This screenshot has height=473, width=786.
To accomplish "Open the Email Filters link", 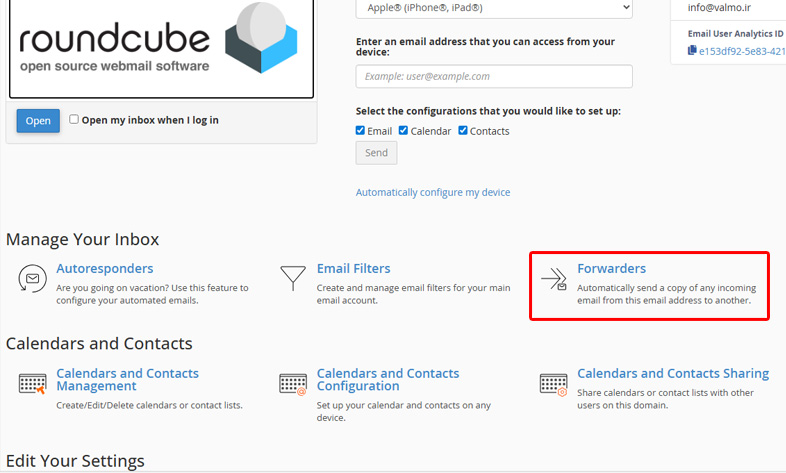I will tap(353, 268).
